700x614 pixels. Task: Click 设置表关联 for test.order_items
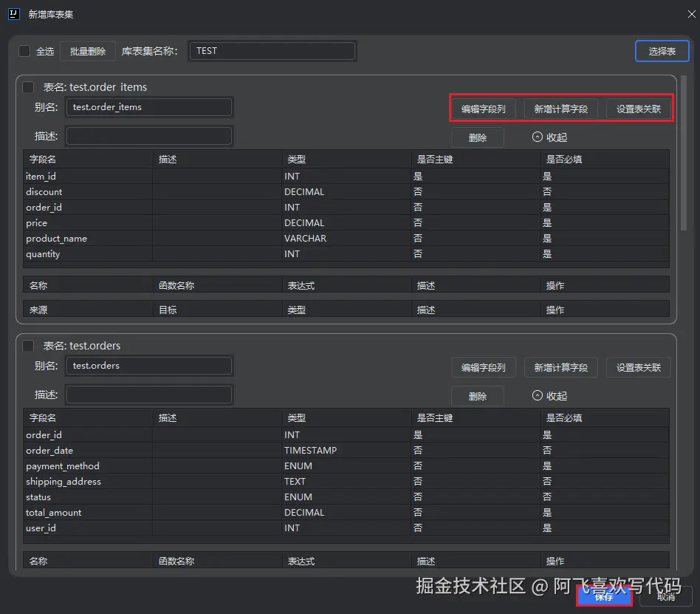(639, 109)
